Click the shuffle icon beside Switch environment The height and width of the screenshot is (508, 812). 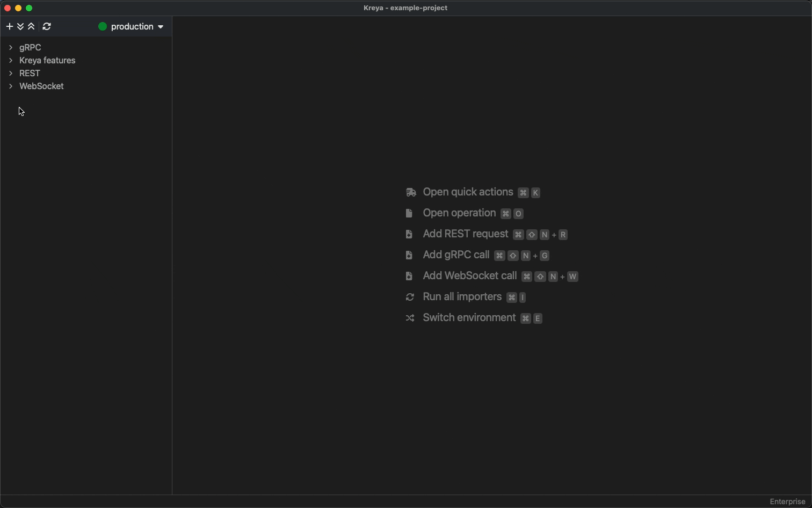(x=410, y=318)
